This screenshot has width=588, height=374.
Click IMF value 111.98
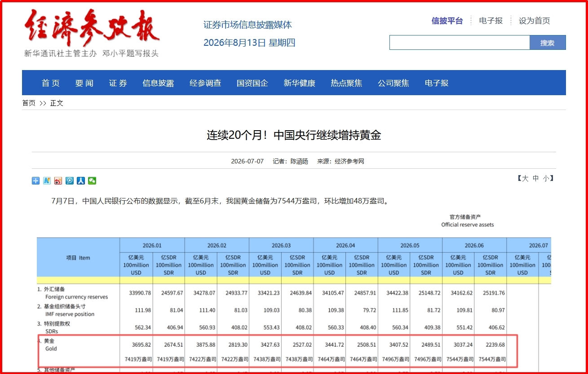[x=142, y=310]
